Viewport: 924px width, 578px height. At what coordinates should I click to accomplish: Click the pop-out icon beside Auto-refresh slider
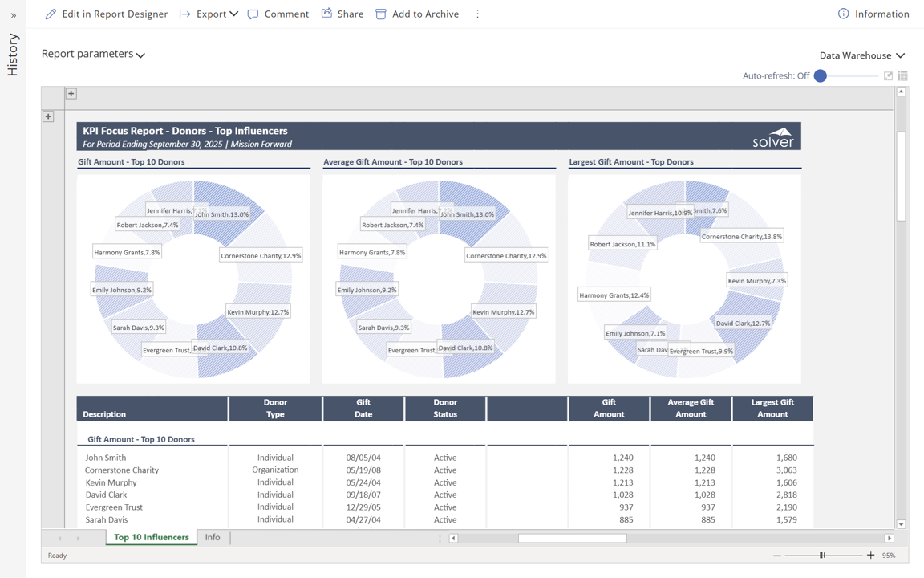pyautogui.click(x=888, y=76)
